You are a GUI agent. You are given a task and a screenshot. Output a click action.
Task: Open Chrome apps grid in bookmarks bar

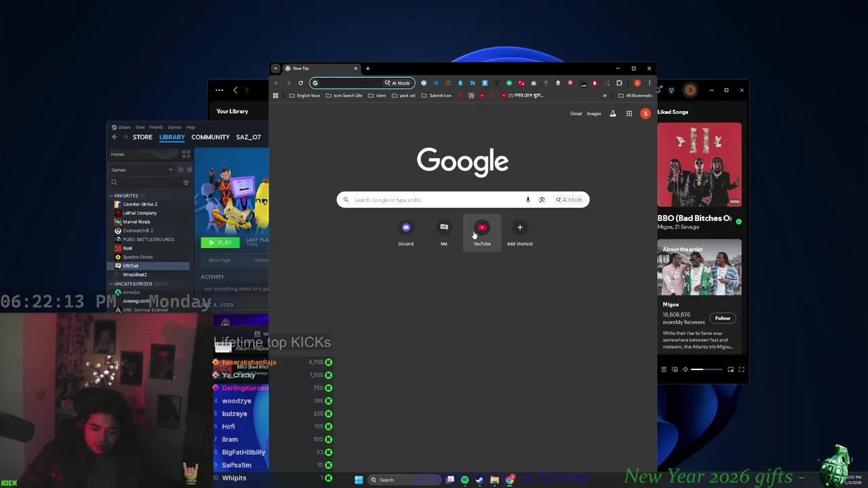pos(275,96)
